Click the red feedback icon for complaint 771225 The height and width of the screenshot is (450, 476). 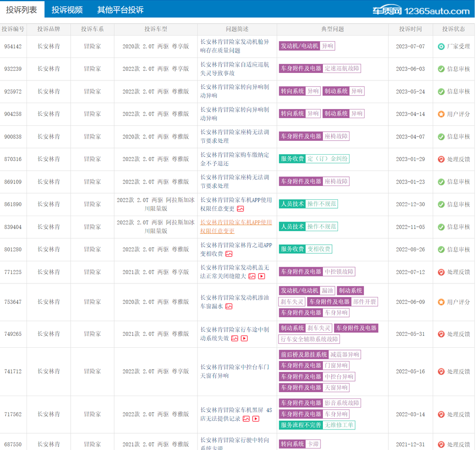tap(441, 272)
